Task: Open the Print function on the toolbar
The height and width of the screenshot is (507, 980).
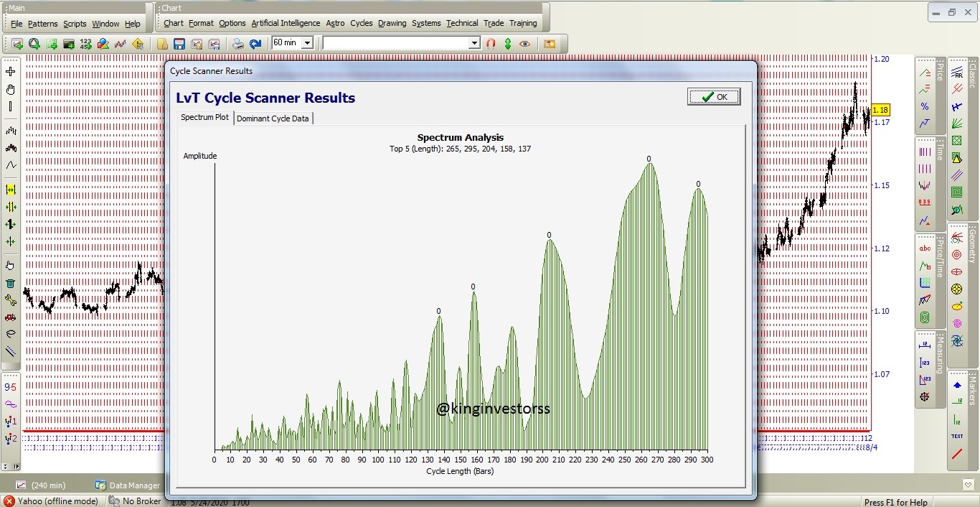Action: point(237,43)
